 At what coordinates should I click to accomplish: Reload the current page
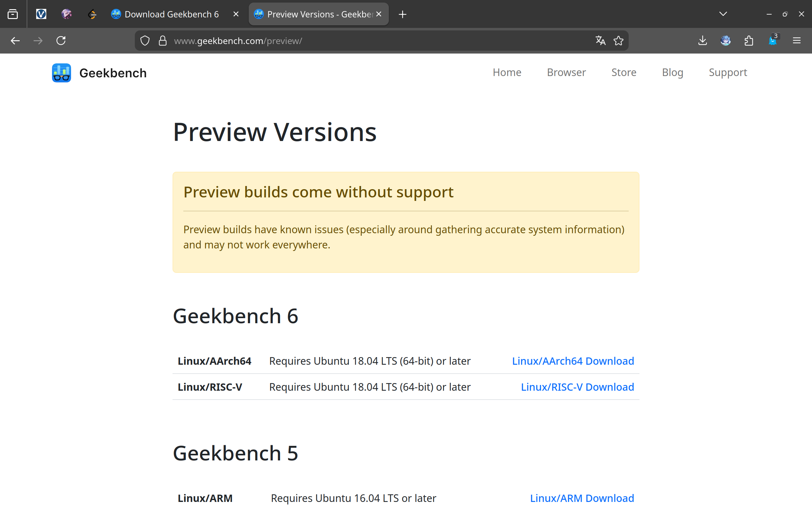(x=61, y=41)
